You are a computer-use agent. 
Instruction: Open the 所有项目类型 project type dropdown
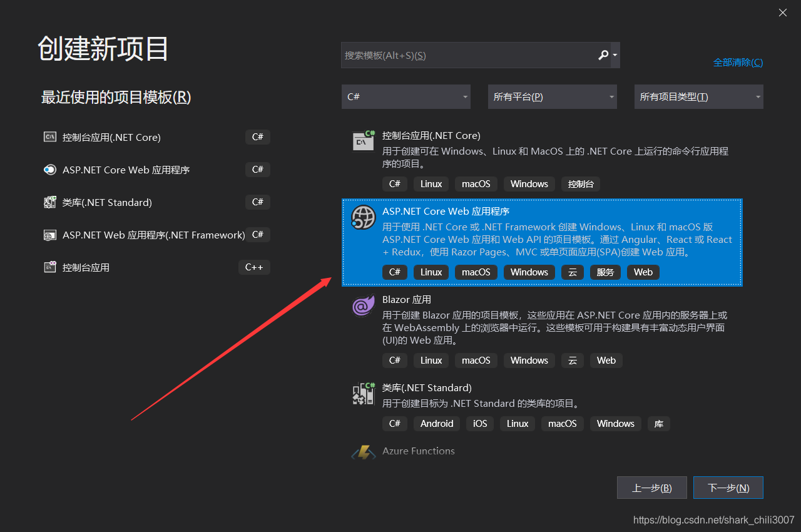point(699,97)
